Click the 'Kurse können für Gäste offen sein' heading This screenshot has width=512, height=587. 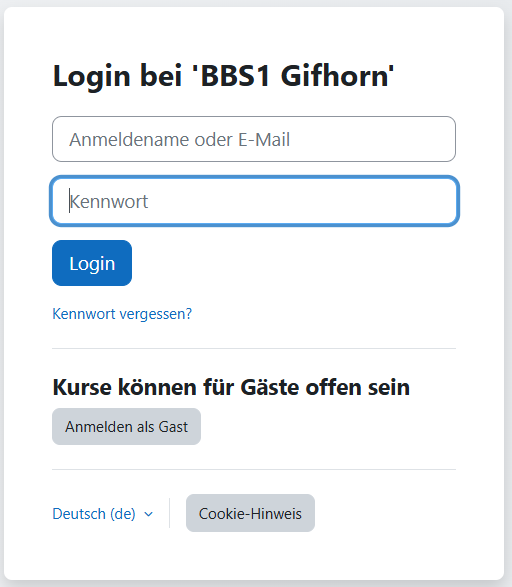click(231, 387)
